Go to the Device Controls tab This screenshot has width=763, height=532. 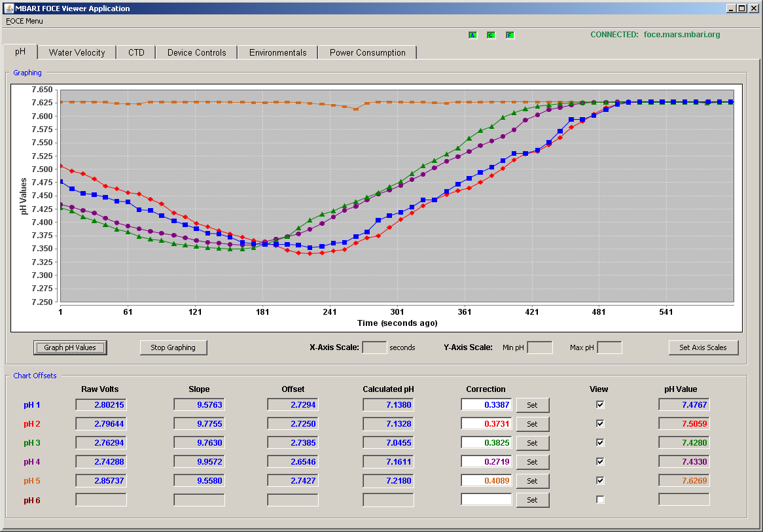click(x=196, y=52)
